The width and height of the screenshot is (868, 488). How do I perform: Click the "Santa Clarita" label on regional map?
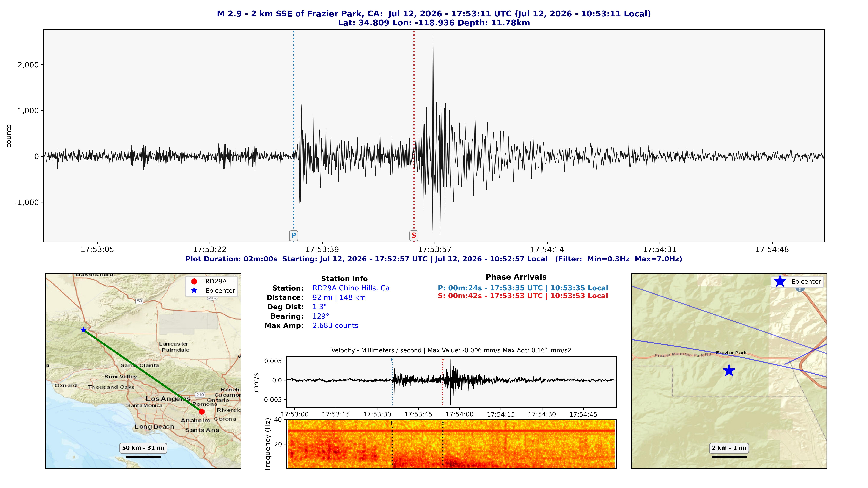coord(140,365)
